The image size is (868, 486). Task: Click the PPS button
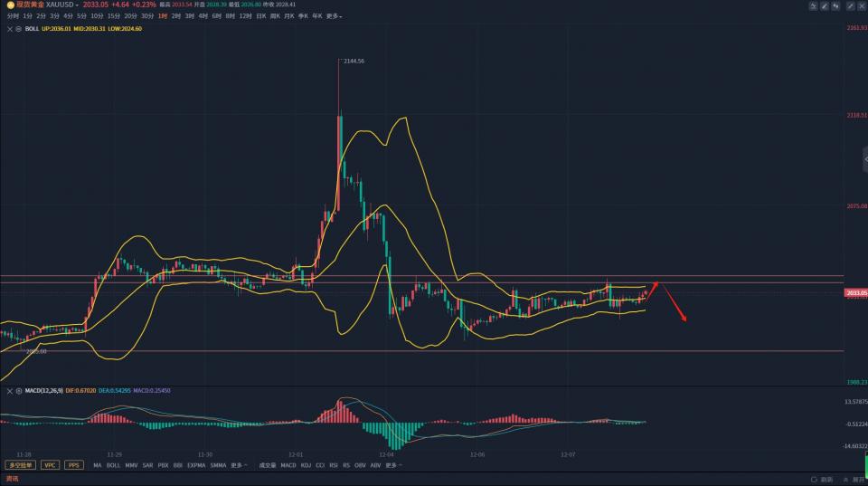[x=73, y=465]
